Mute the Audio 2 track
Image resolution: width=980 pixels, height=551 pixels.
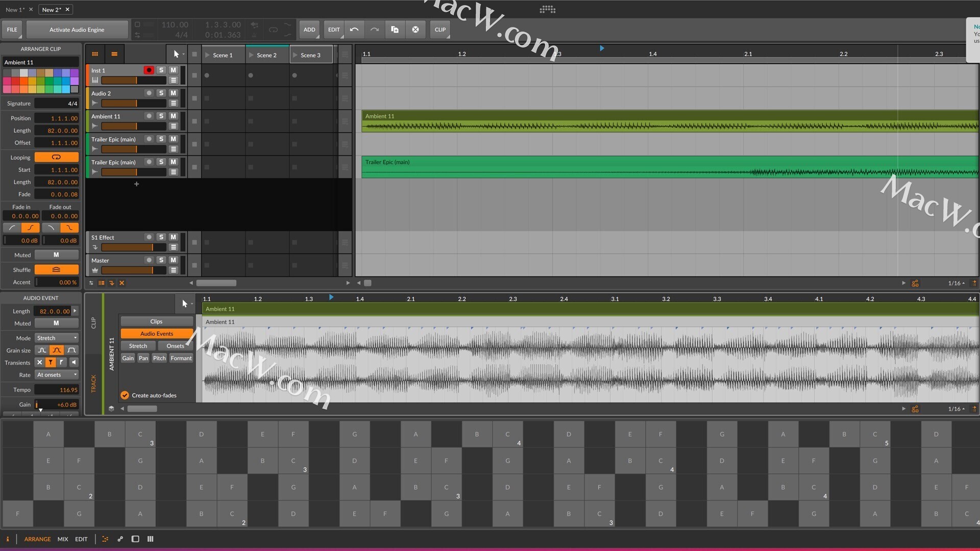point(174,93)
